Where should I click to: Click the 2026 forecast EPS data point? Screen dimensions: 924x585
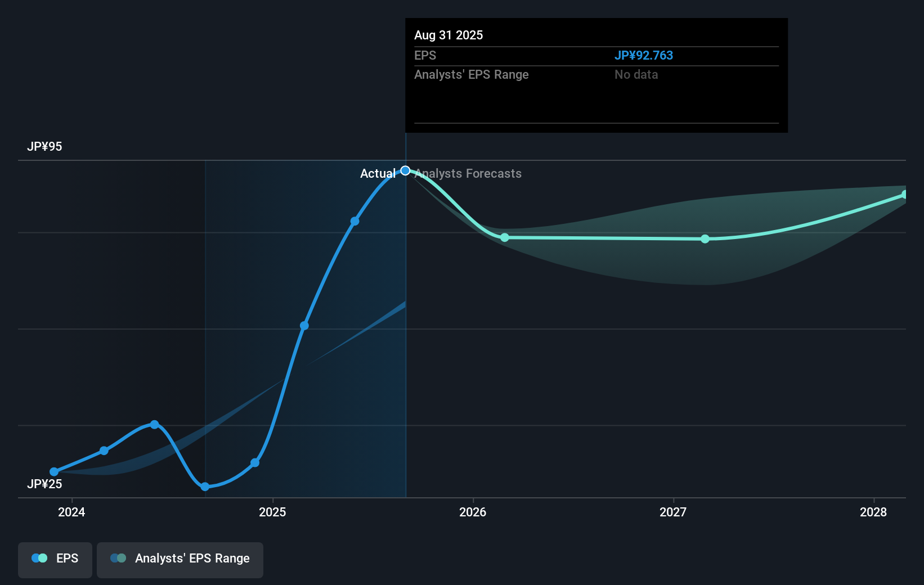pyautogui.click(x=504, y=237)
